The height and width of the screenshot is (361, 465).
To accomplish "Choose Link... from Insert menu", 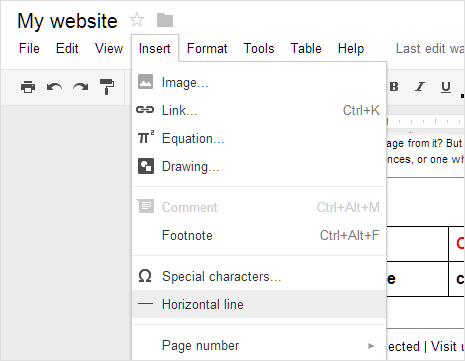I will (259, 110).
